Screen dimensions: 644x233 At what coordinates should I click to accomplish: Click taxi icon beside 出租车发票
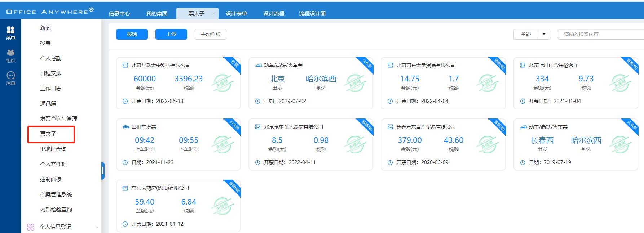coord(125,127)
